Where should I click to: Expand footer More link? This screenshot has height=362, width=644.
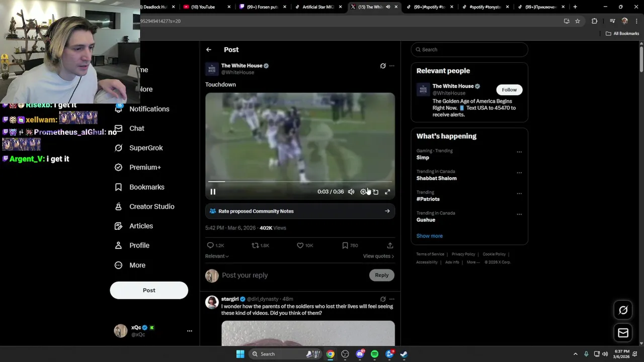tap(473, 262)
